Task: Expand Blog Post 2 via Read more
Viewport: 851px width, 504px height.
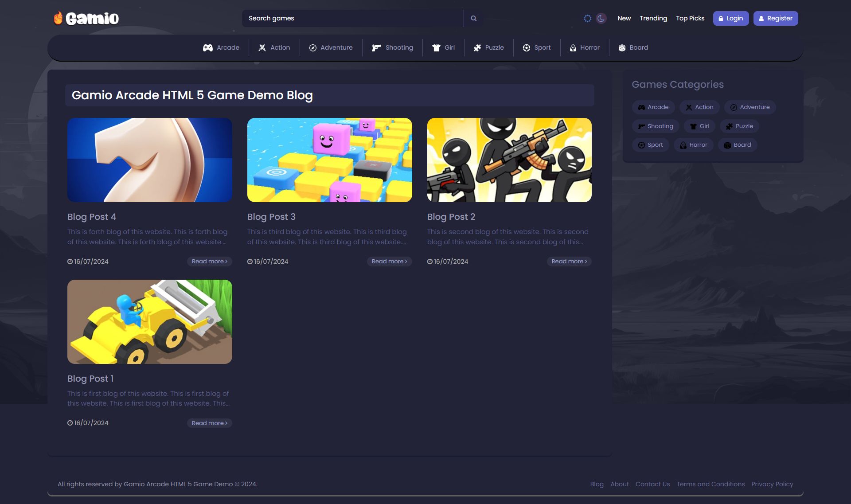Action: 569,262
